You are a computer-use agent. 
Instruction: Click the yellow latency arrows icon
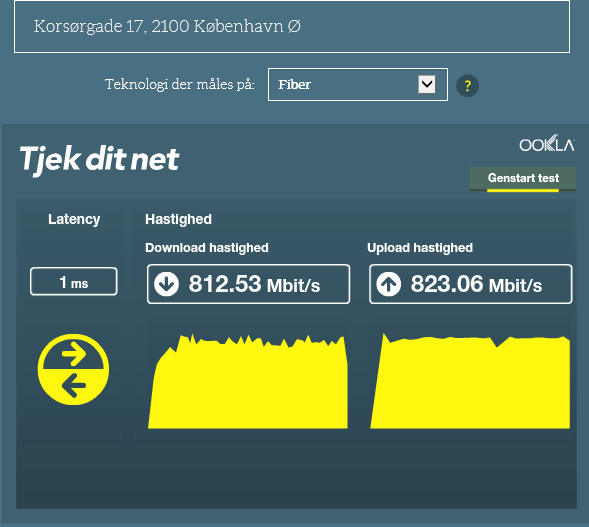pos(74,369)
